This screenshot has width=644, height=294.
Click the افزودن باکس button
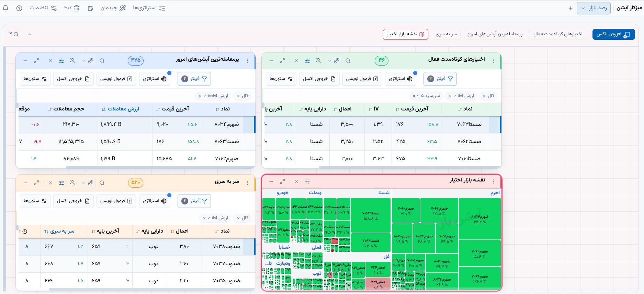(x=613, y=34)
